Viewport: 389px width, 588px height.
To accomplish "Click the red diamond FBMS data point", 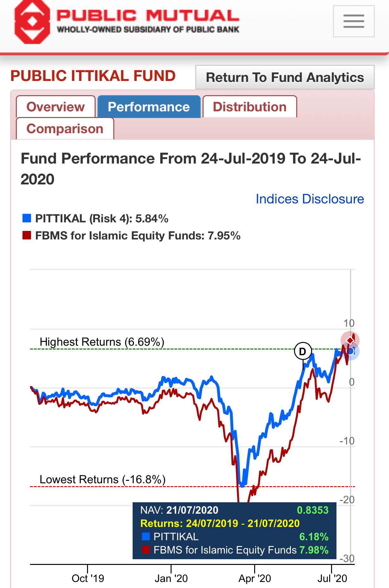I will click(350, 340).
